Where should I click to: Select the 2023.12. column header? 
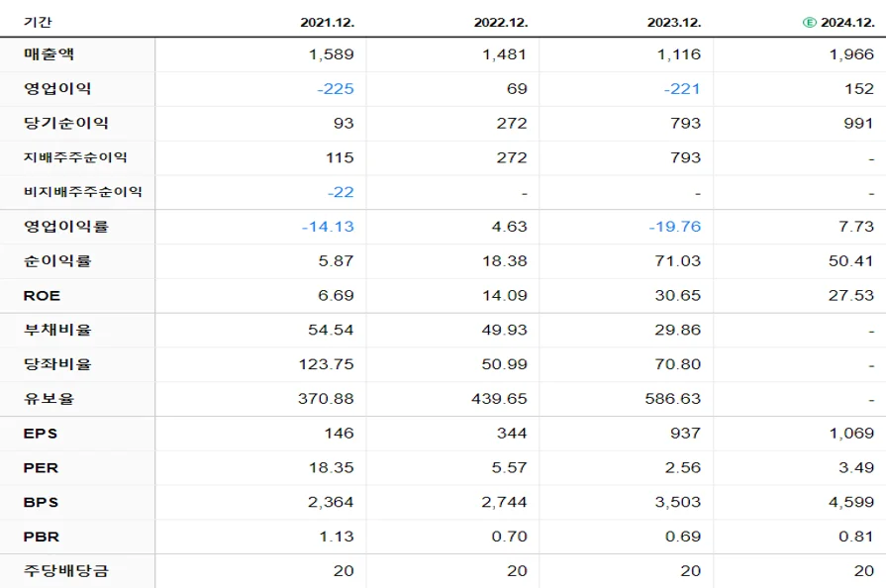click(674, 23)
